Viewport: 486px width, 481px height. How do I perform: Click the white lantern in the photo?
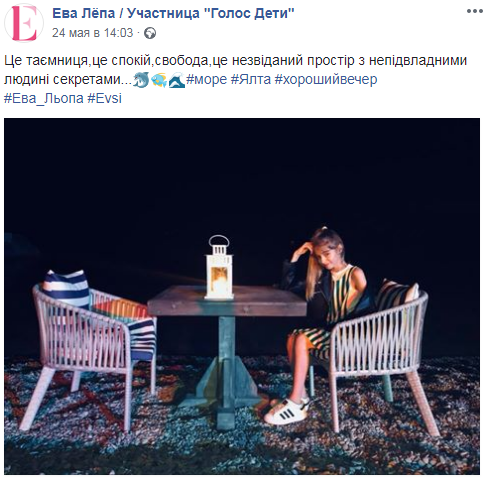(219, 267)
